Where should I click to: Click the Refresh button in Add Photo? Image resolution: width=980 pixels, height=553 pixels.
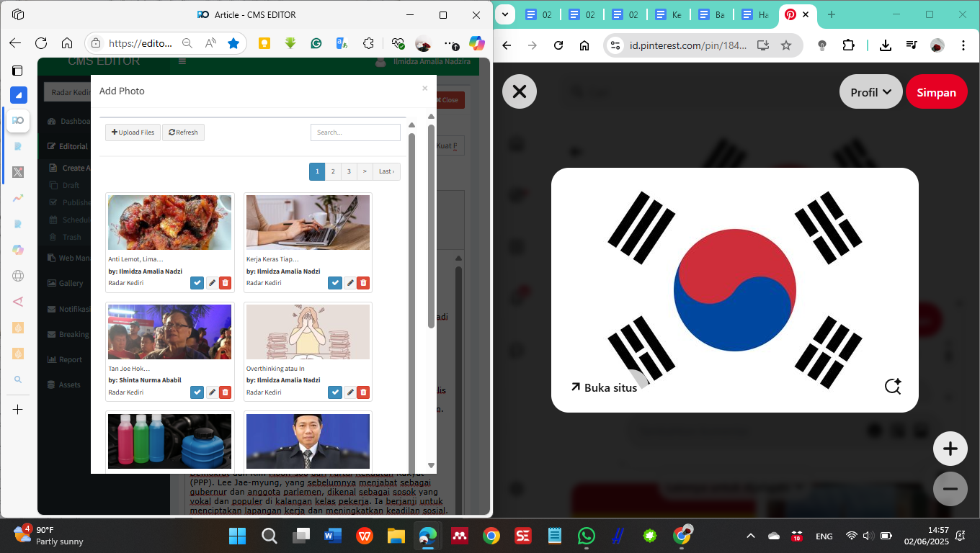click(183, 132)
